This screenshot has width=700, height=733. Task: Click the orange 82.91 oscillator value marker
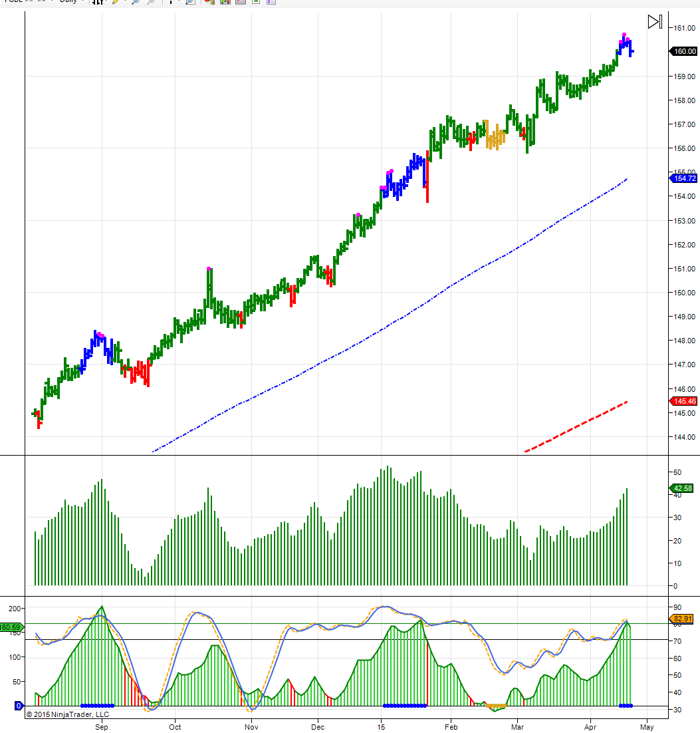coord(682,619)
